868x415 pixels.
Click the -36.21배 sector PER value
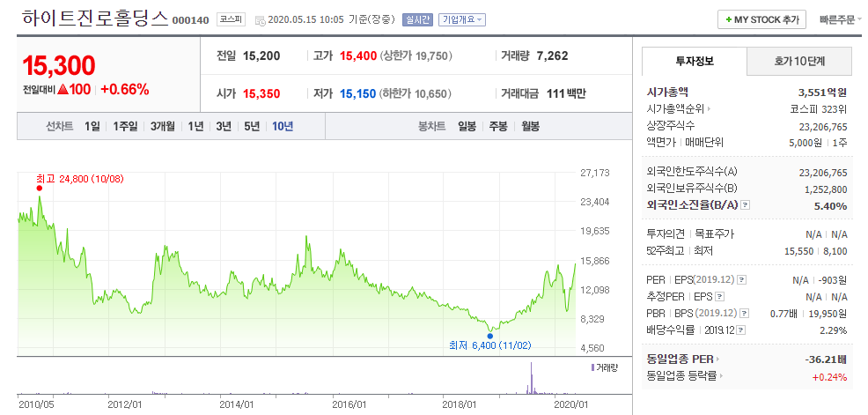tap(826, 359)
